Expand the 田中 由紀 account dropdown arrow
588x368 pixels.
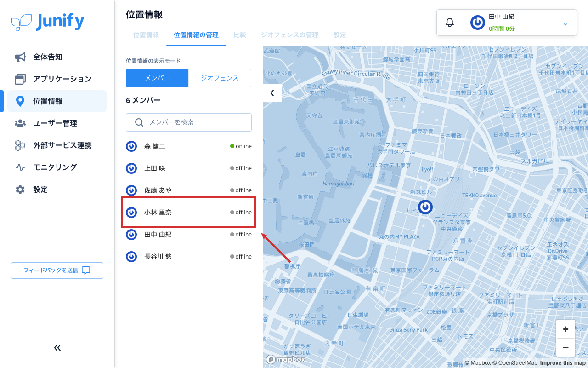pos(565,24)
